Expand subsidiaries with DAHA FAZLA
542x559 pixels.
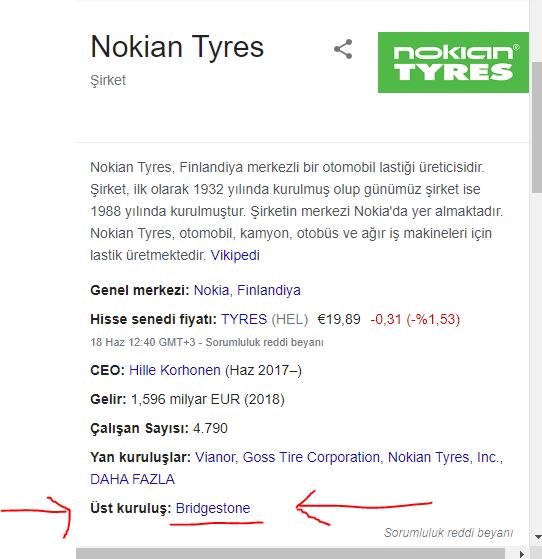pos(132,479)
